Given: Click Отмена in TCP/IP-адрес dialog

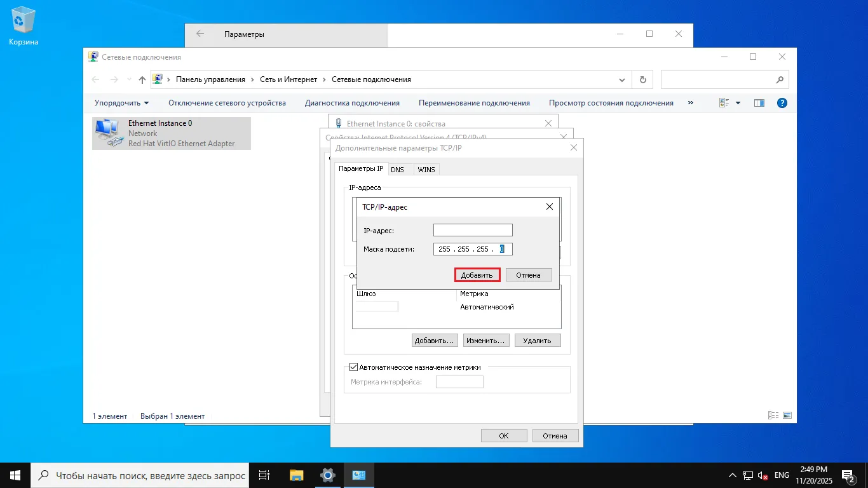Looking at the screenshot, I should point(528,275).
